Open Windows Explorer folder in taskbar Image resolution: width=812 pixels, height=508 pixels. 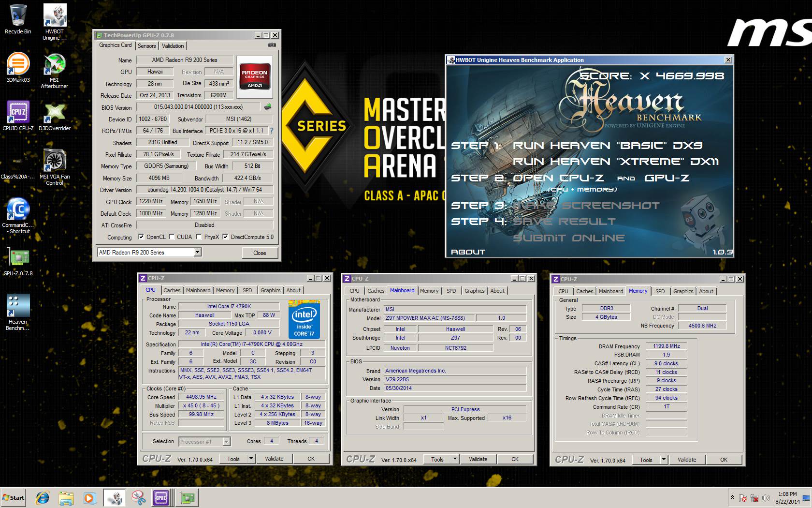point(66,498)
